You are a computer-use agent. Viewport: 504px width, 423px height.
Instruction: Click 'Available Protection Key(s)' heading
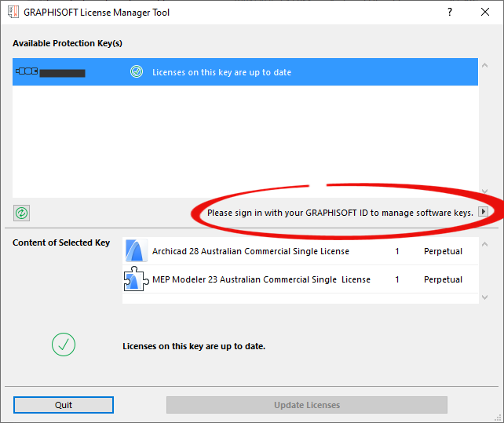[x=68, y=43]
